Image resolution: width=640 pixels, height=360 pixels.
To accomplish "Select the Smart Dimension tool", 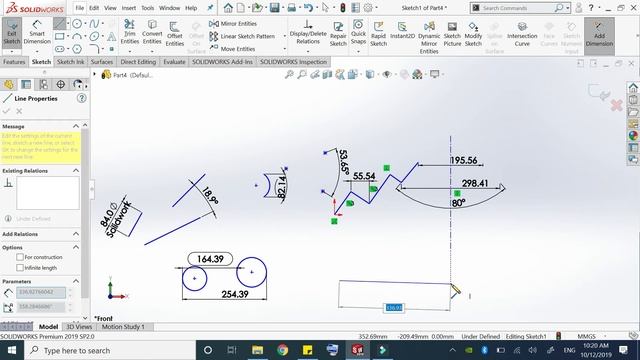I will tap(37, 33).
